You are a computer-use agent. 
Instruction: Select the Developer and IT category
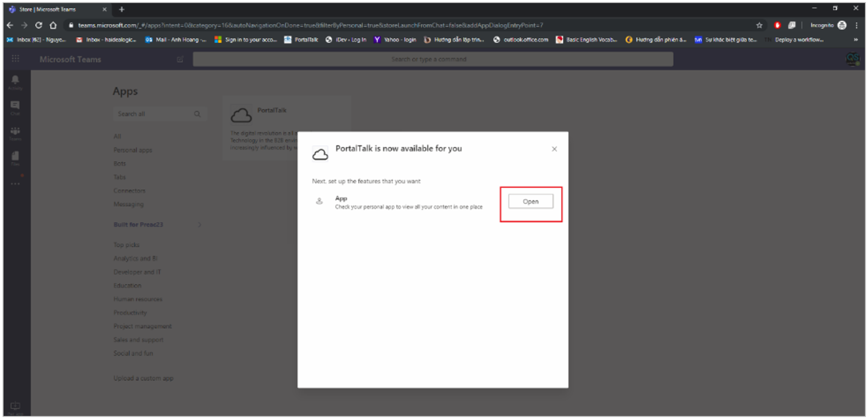coord(137,272)
